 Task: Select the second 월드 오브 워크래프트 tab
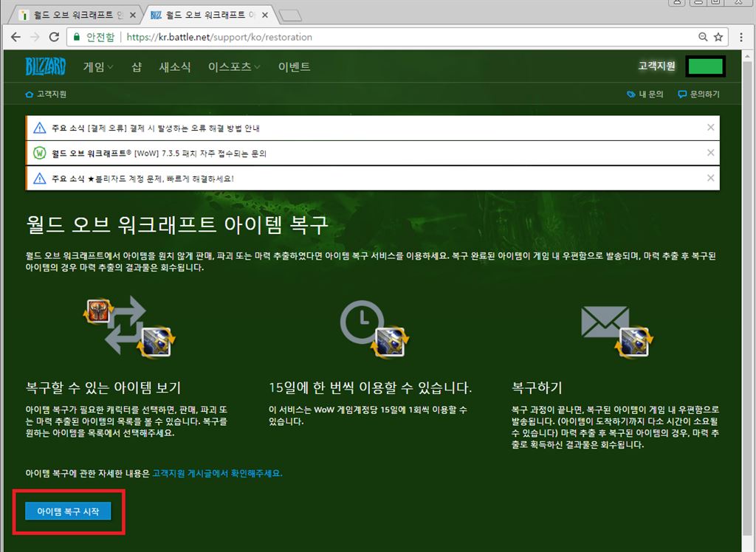210,15
